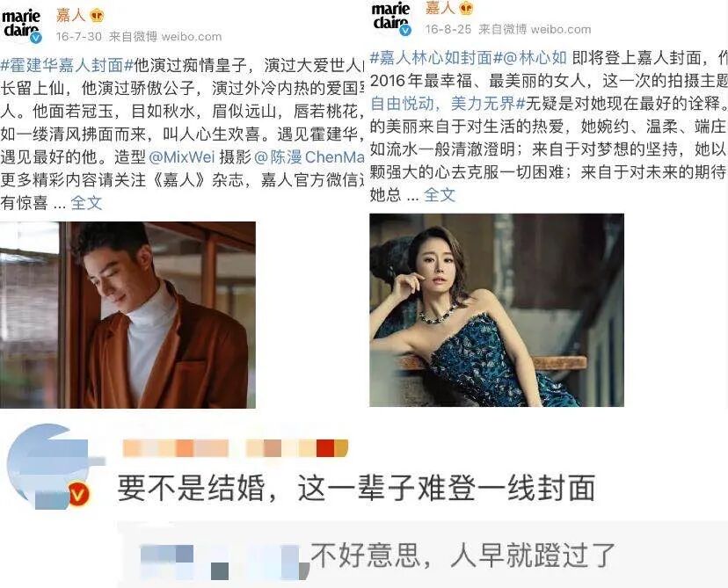This screenshot has height=588, width=728.
Task: Select the reply 不好意思，人早就蹬过了
Action: point(462,555)
